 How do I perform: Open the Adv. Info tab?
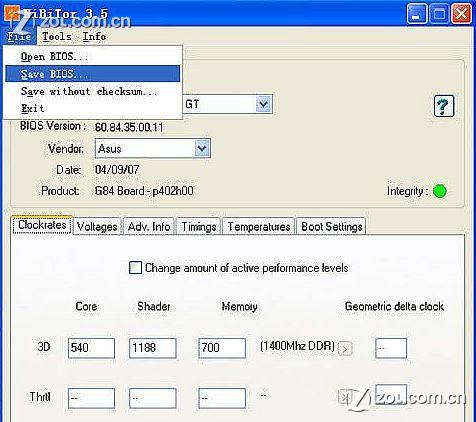149,227
